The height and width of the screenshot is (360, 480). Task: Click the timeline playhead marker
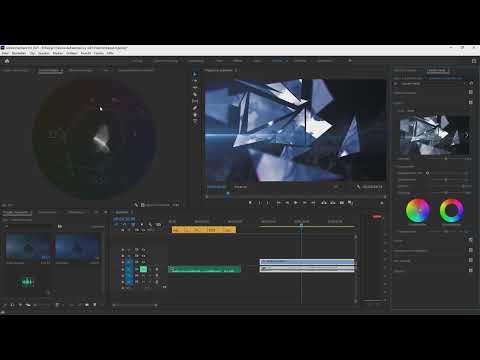[301, 225]
